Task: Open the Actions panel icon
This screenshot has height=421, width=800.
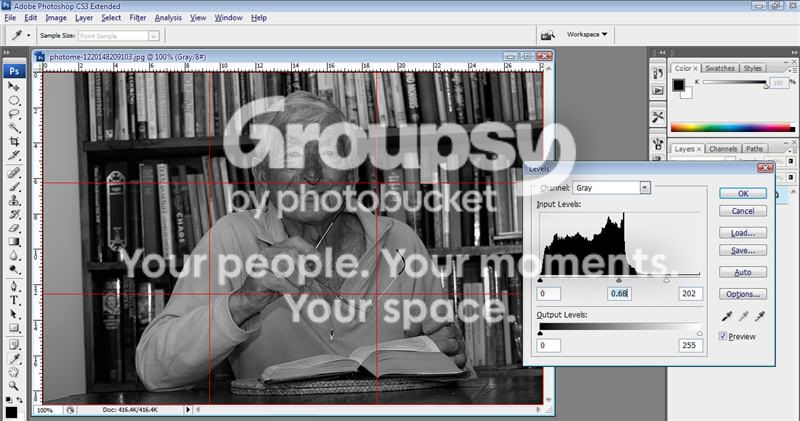Action: tap(658, 90)
